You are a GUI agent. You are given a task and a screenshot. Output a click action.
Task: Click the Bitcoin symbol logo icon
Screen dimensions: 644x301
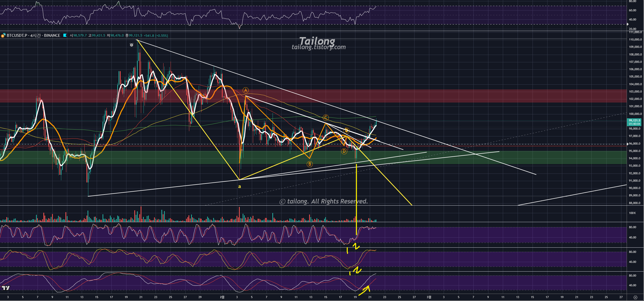[3, 35]
